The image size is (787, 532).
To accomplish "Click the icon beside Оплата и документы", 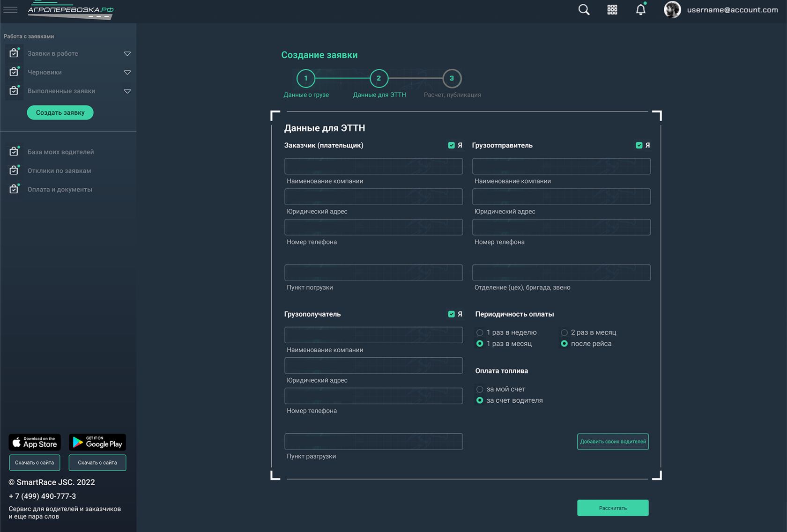I will (14, 189).
